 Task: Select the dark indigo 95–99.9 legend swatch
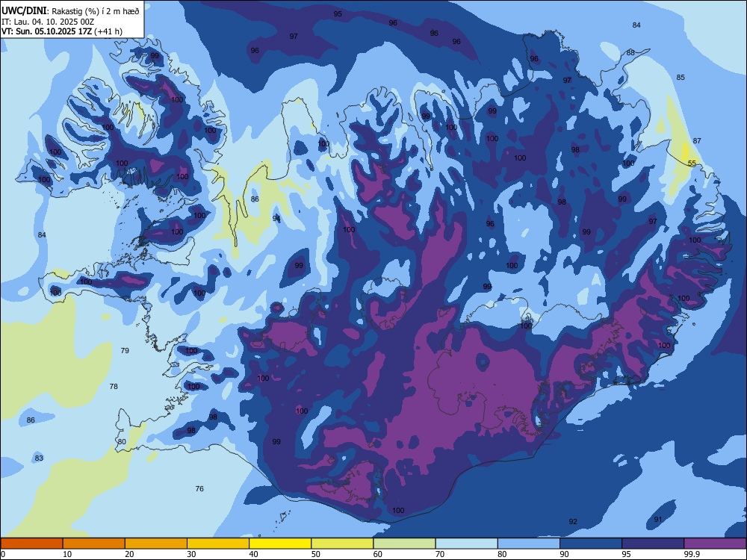(x=653, y=544)
